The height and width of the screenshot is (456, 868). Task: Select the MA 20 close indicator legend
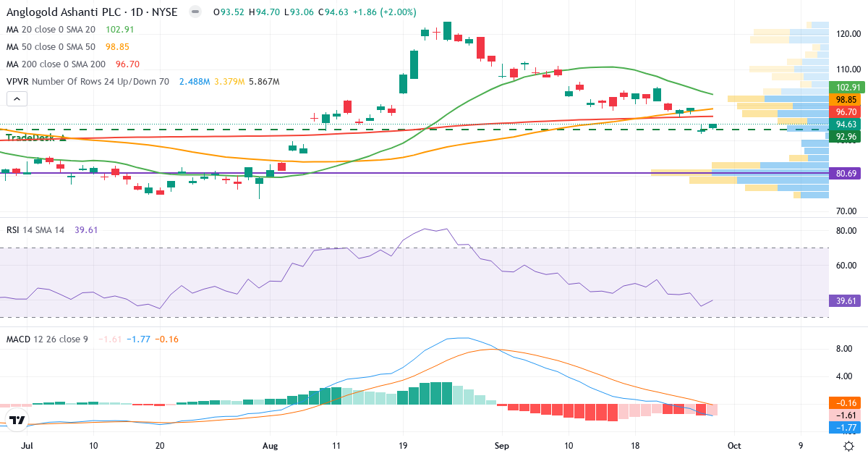click(51, 30)
